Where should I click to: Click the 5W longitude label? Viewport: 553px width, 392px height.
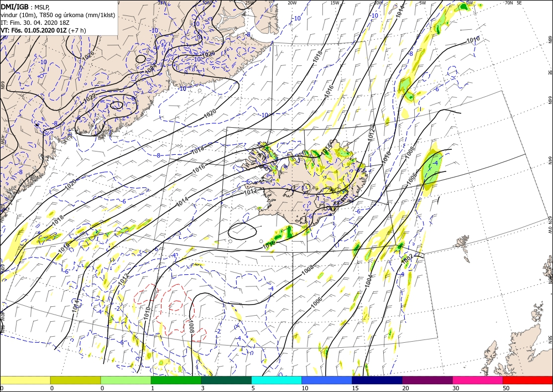(x=422, y=3)
